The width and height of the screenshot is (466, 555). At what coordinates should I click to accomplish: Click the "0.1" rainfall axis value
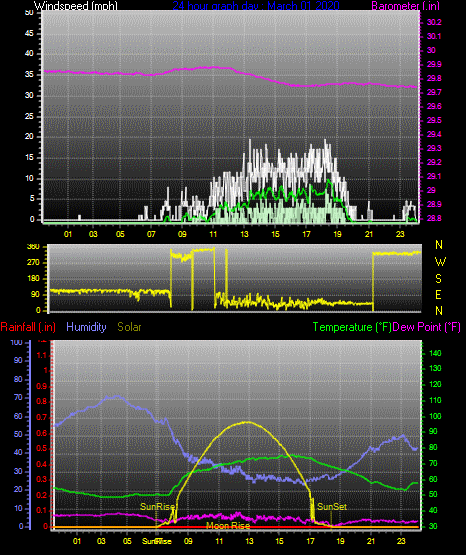(x=42, y=511)
